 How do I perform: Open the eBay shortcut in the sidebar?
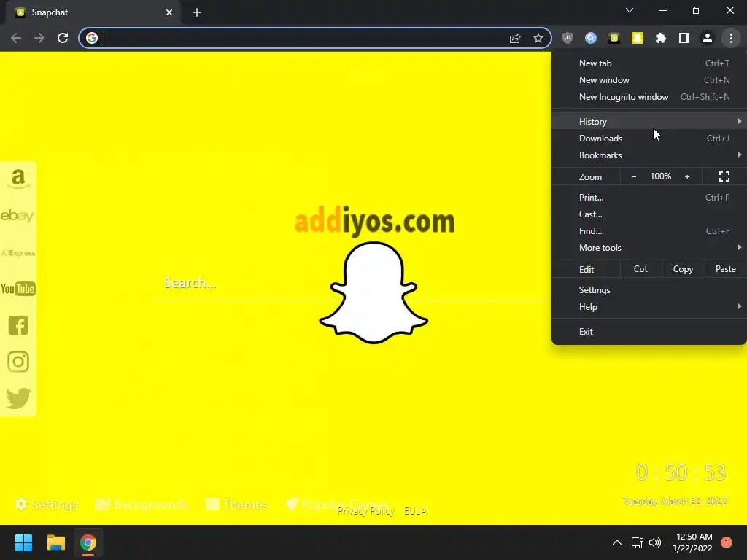(x=18, y=216)
